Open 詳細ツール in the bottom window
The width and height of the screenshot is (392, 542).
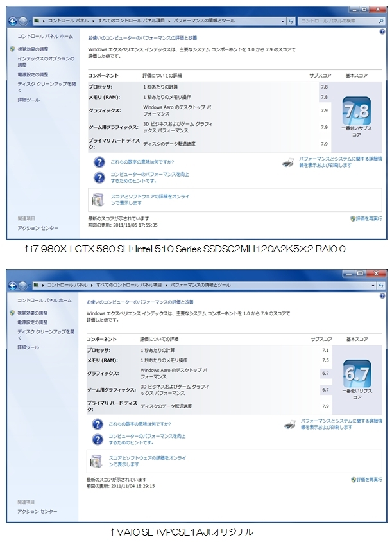coord(28,347)
